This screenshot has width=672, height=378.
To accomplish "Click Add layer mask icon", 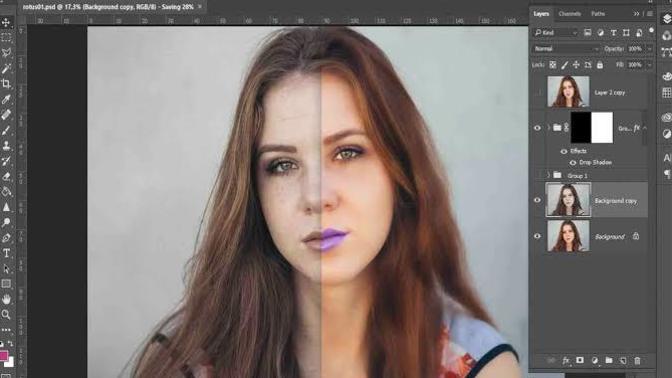I will tap(580, 360).
